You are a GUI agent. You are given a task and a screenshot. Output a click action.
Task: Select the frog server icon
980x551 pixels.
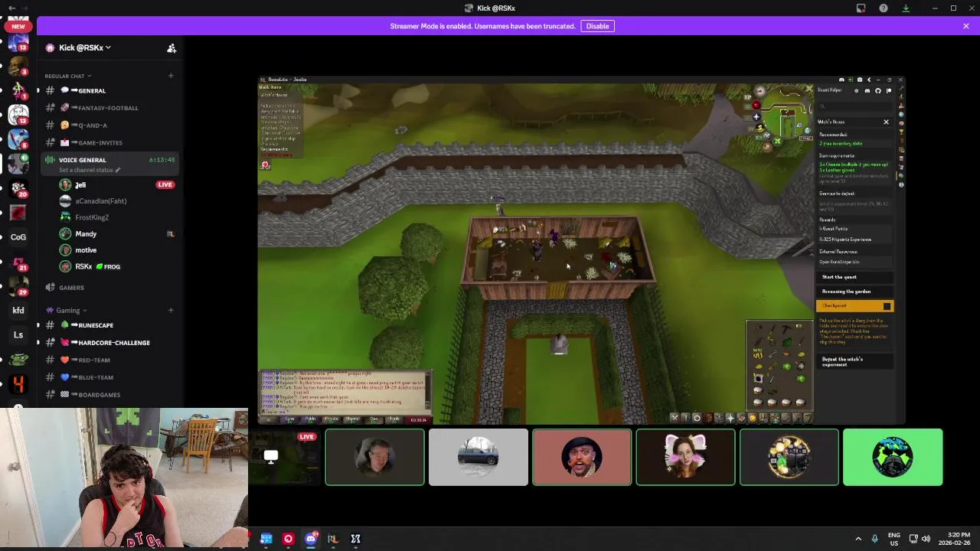point(18,360)
